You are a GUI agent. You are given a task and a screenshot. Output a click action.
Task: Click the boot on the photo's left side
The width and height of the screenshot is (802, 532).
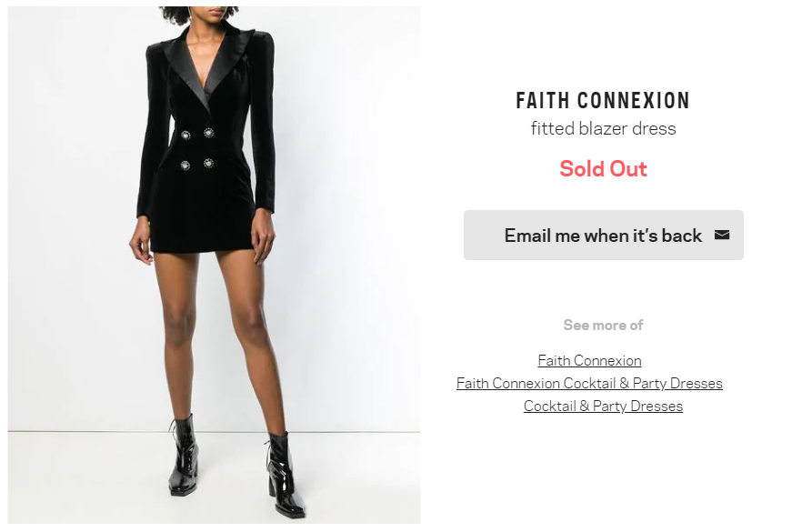183,457
